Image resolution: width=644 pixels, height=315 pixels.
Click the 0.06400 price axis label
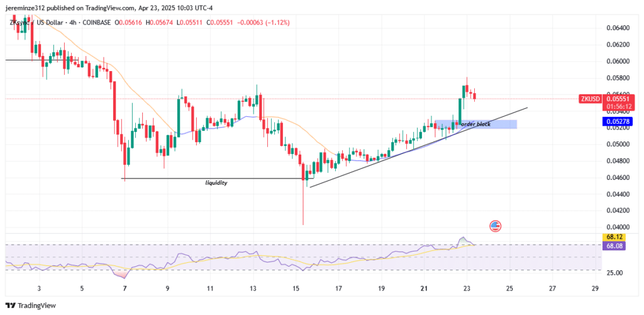click(618, 28)
